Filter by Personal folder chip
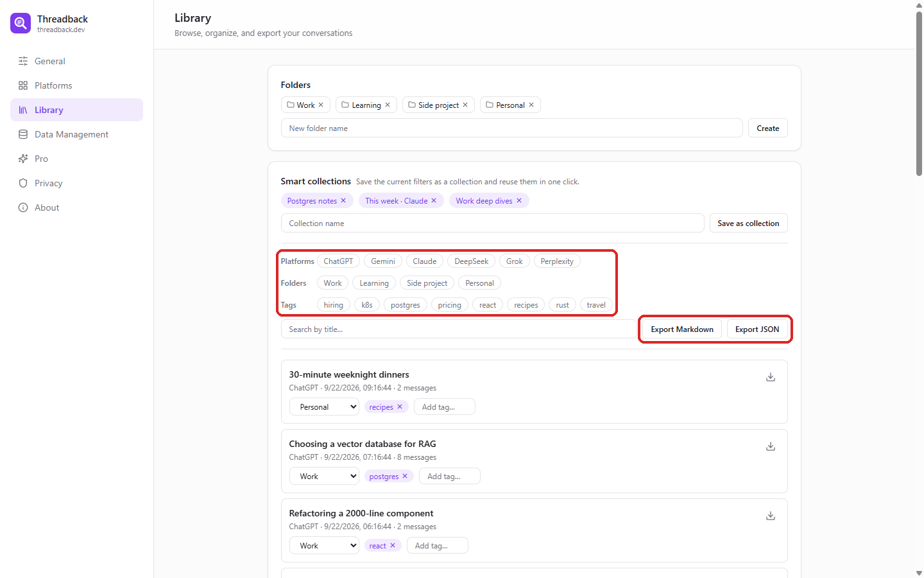 tap(479, 283)
